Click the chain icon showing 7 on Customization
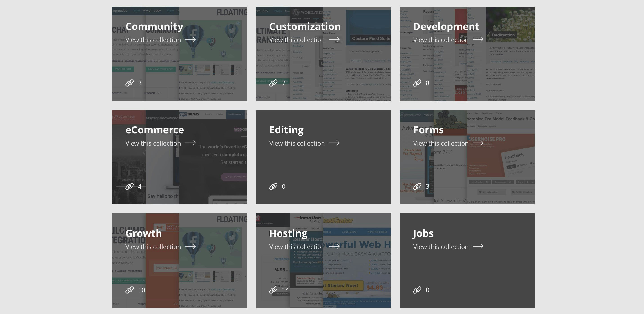This screenshot has width=644, height=314. [x=273, y=83]
